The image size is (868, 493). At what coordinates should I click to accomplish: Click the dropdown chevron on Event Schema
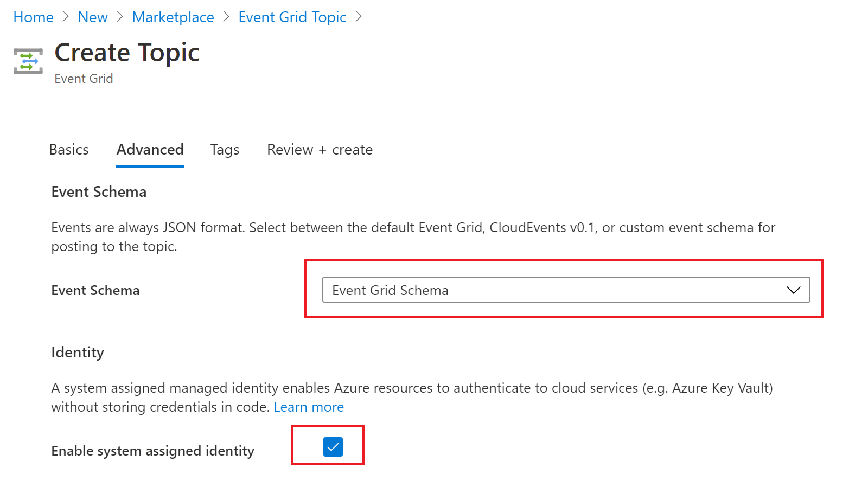click(794, 290)
